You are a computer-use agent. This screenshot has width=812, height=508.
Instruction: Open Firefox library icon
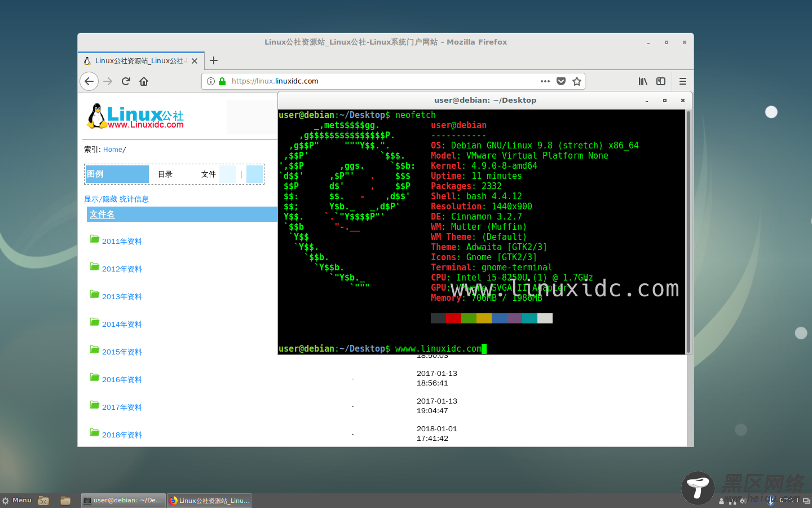(643, 81)
